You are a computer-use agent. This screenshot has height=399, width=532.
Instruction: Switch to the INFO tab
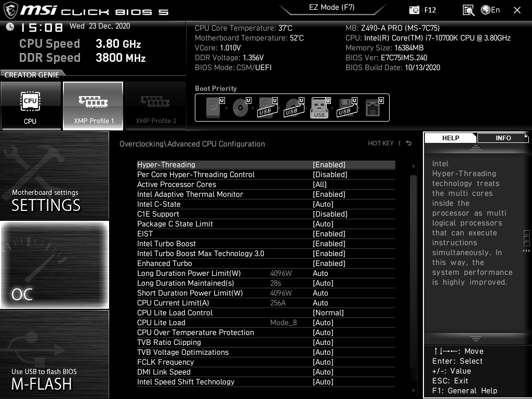503,138
